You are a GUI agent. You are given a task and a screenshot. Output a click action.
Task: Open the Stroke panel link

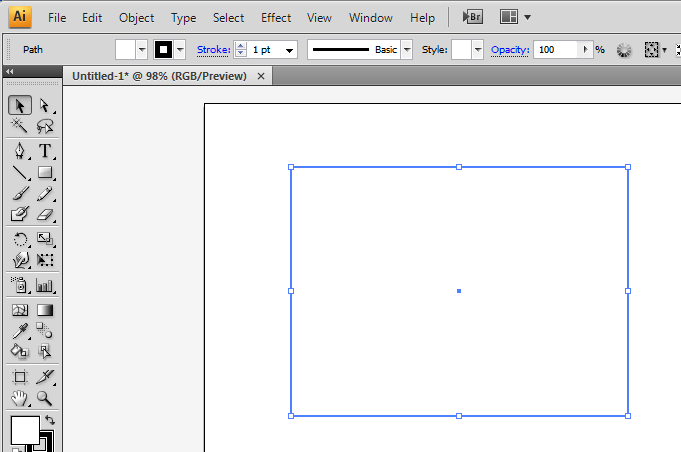pos(213,50)
